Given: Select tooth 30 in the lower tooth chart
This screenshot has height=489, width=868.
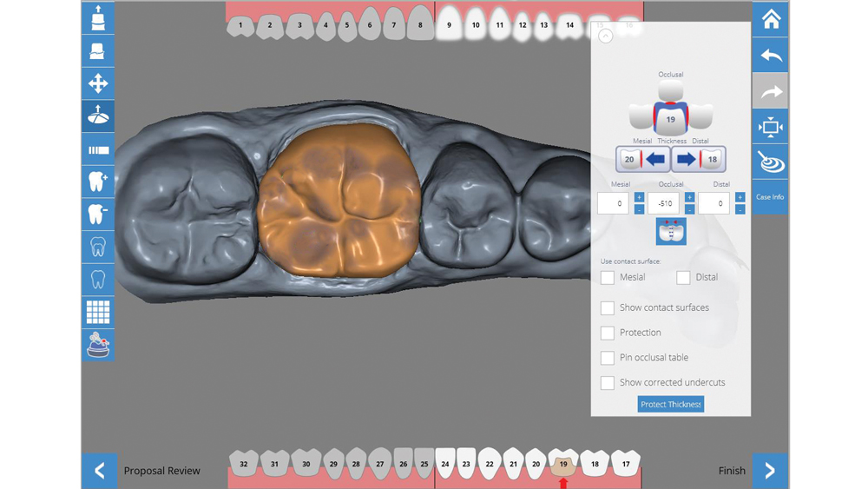Looking at the screenshot, I should click(306, 462).
